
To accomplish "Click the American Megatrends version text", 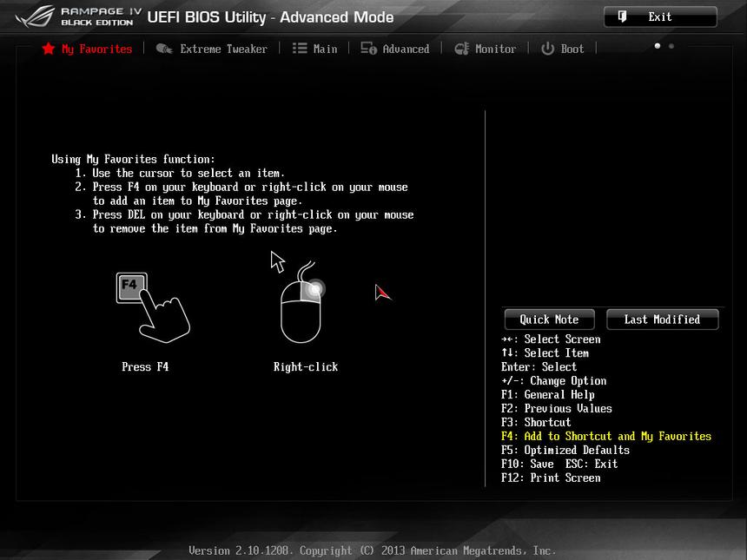I will click(372, 550).
